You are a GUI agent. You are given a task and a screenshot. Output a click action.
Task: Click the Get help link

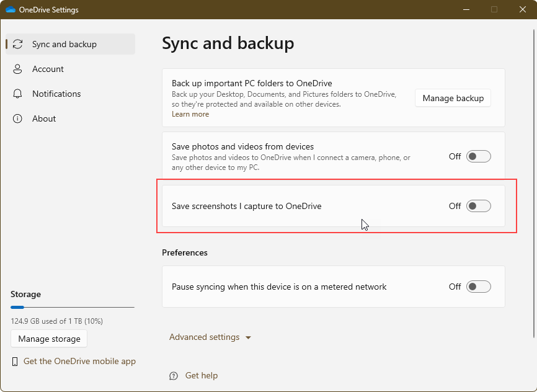tap(202, 375)
